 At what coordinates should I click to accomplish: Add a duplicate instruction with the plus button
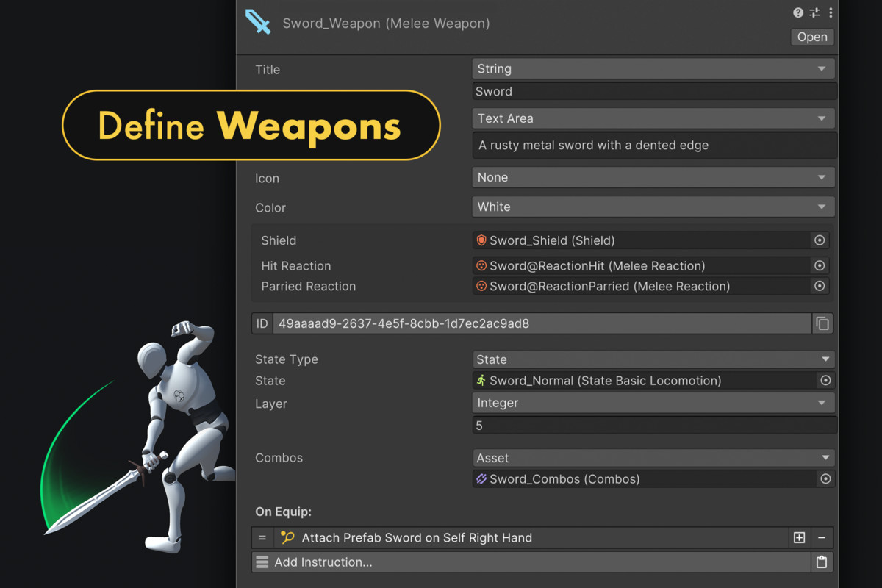[798, 537]
